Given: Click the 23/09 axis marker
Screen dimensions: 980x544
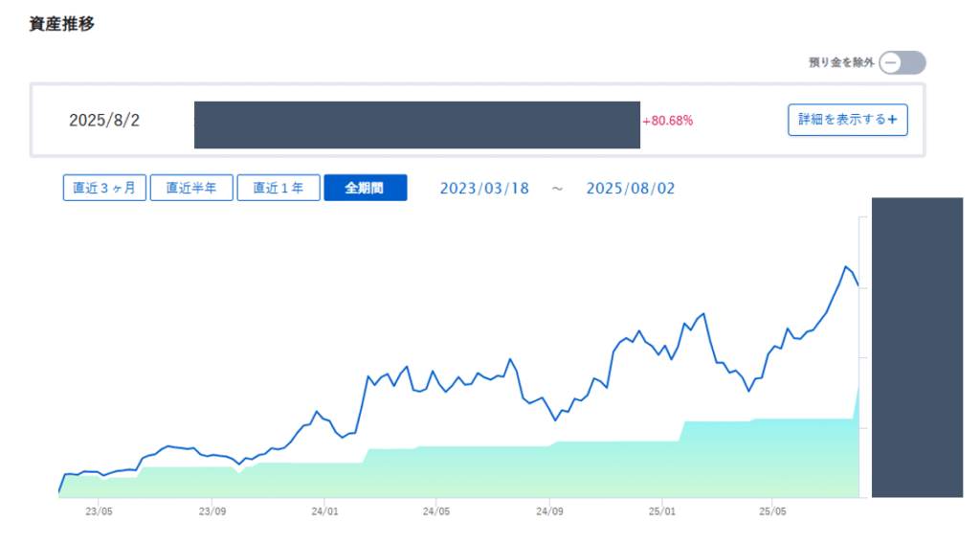Looking at the screenshot, I should coord(212,511).
